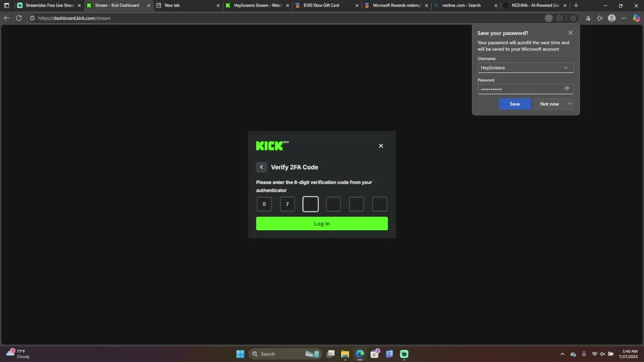Click the taskbar Search box
Viewport: 644px width, 362px height.
pos(285,354)
